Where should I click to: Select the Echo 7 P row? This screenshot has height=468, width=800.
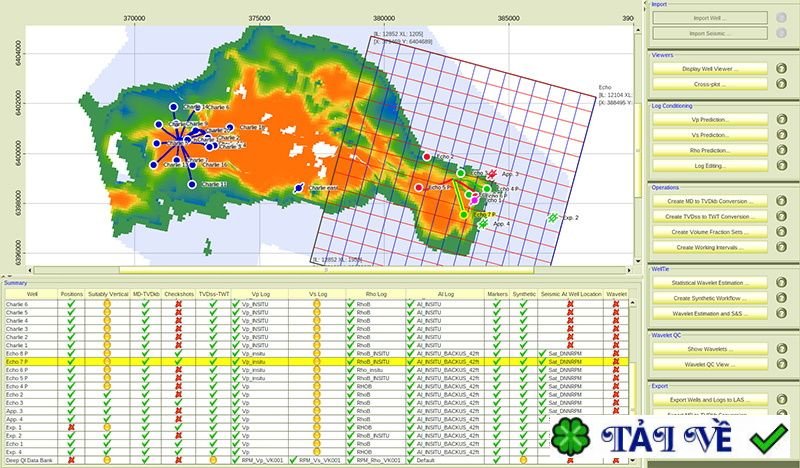click(x=316, y=361)
